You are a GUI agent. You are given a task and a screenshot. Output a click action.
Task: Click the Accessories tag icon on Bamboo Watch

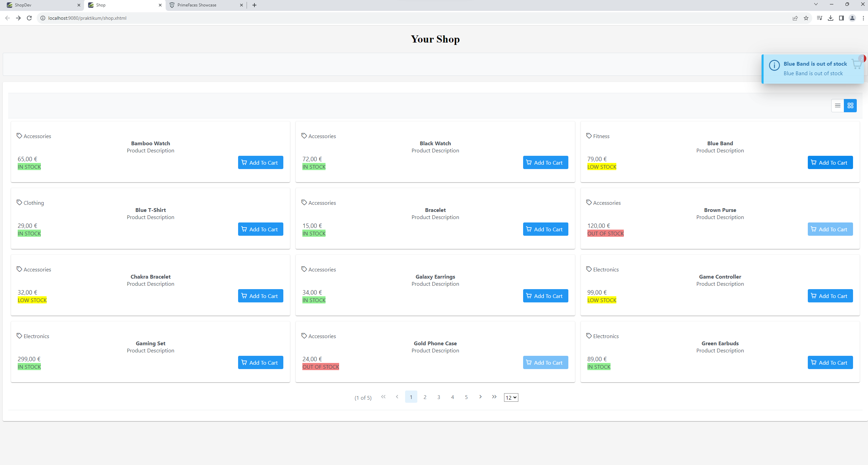pyautogui.click(x=19, y=136)
